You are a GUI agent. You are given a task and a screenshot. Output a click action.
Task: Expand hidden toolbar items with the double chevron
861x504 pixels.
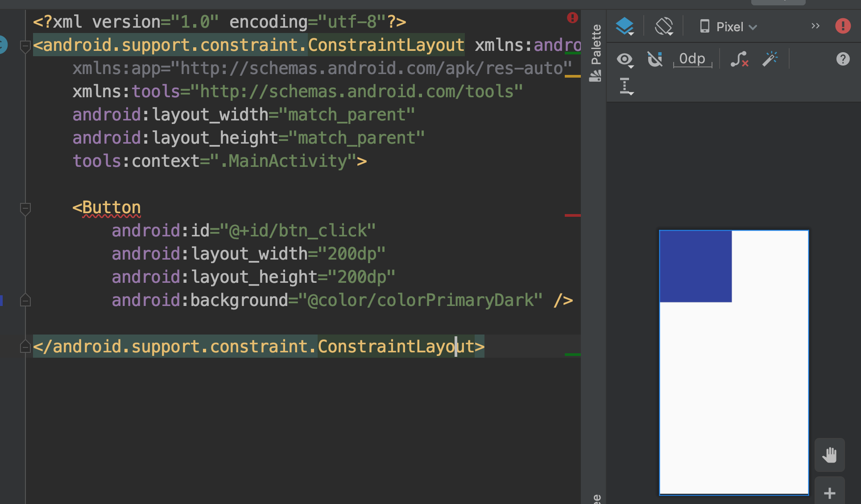[x=815, y=26]
